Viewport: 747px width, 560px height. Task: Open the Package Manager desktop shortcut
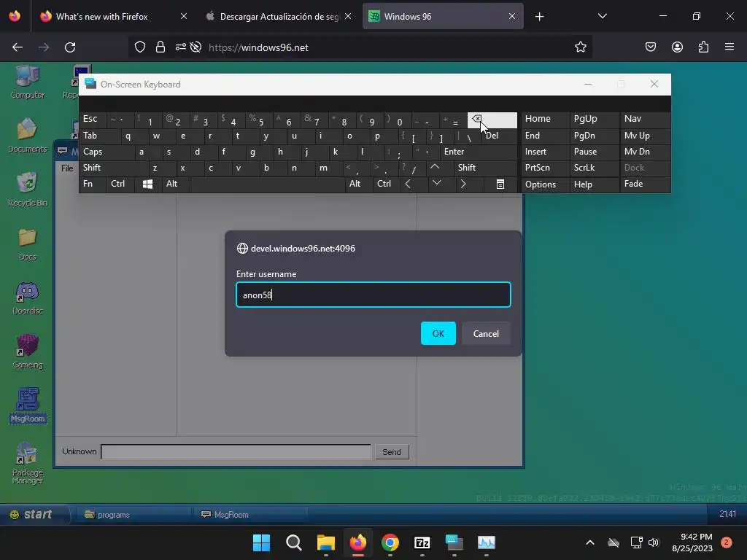click(x=27, y=463)
